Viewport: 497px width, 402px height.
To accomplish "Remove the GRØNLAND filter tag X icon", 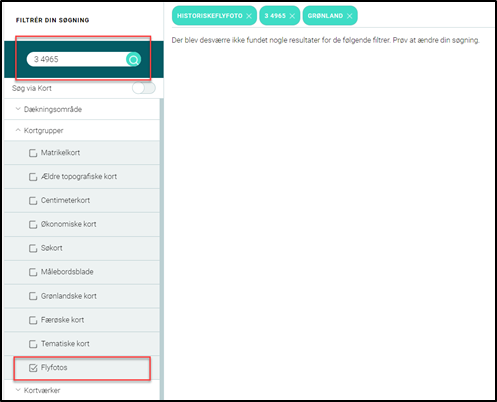I will pyautogui.click(x=350, y=16).
